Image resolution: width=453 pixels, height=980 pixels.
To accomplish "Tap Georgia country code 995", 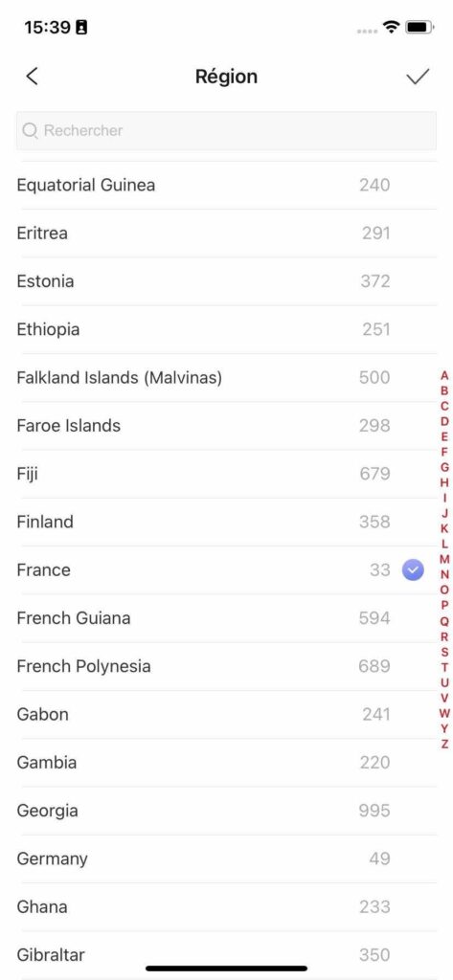I will pos(374,811).
